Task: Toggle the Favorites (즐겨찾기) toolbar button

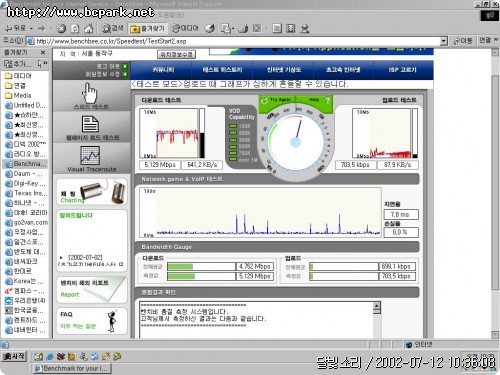Action: click(147, 29)
